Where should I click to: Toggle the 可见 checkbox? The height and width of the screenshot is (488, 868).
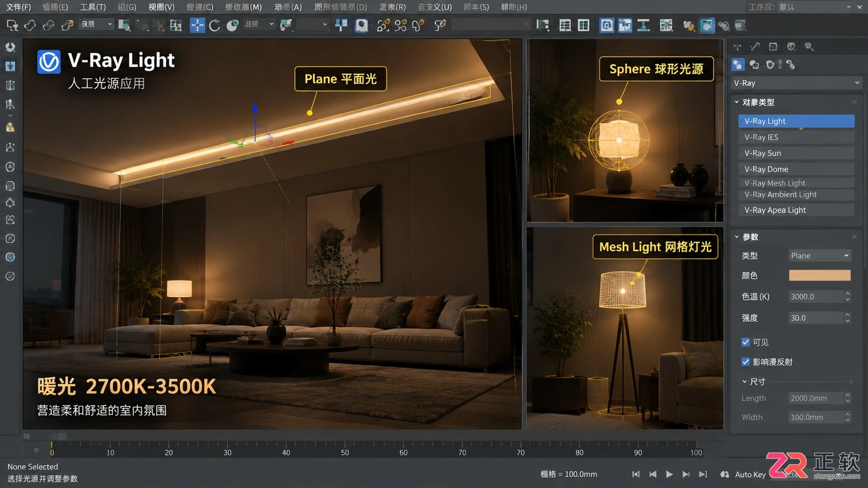(x=746, y=342)
